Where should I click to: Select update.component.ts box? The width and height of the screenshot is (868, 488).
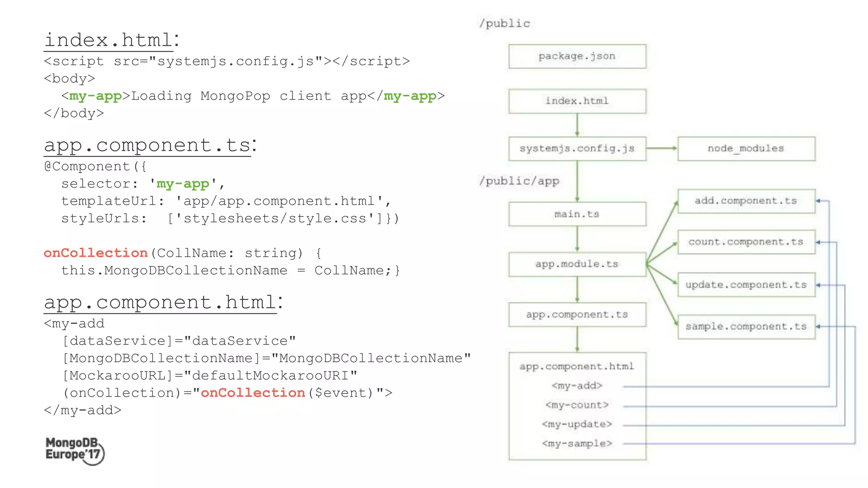click(x=746, y=285)
